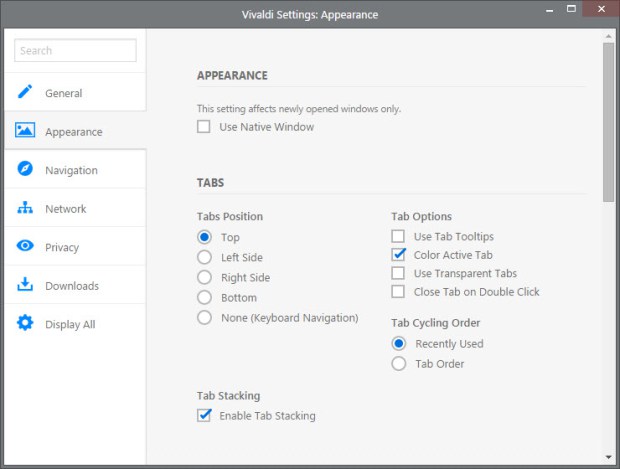The image size is (620, 469).
Task: Click the Privacy eye icon
Action: pos(25,246)
